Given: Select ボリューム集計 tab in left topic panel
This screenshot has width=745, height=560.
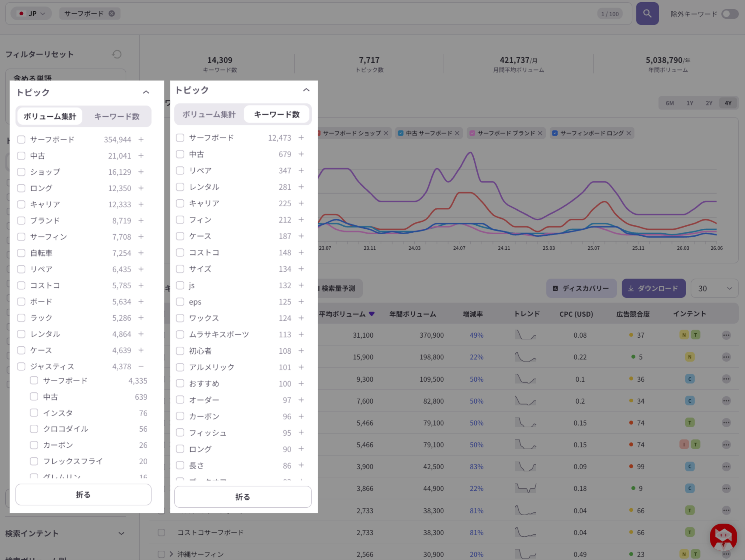Looking at the screenshot, I should [50, 117].
